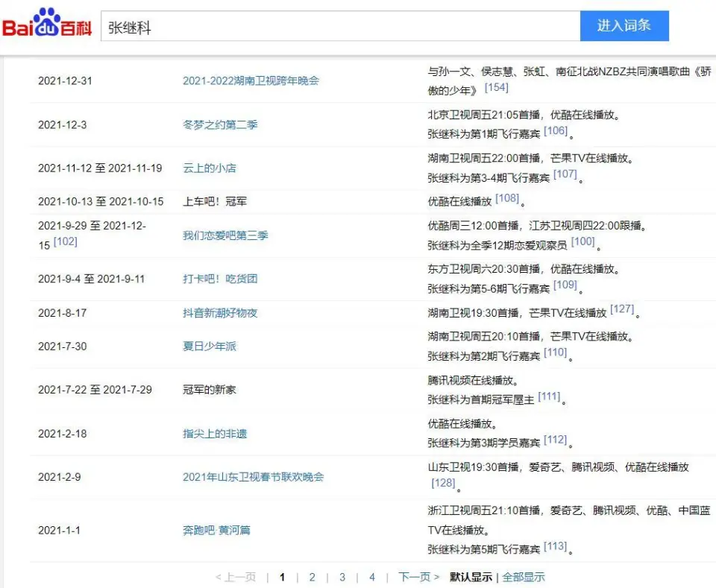The height and width of the screenshot is (588, 716).
Task: Click the search field containing 张继科
Action: pyautogui.click(x=340, y=27)
